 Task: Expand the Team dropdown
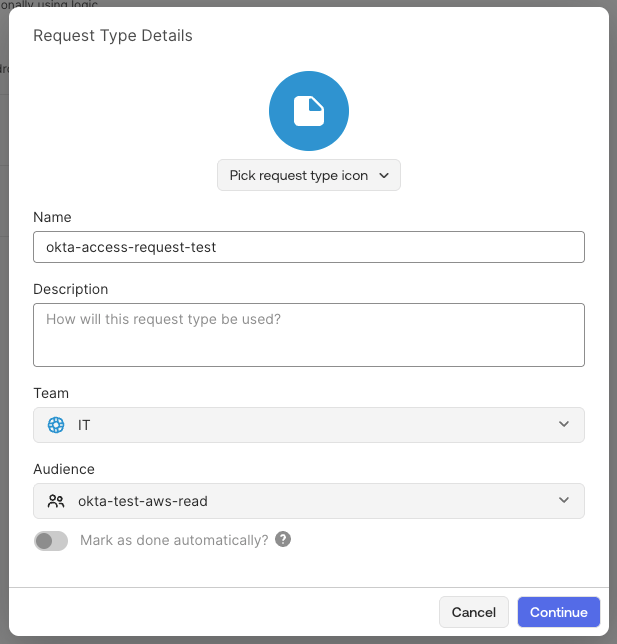[308, 425]
